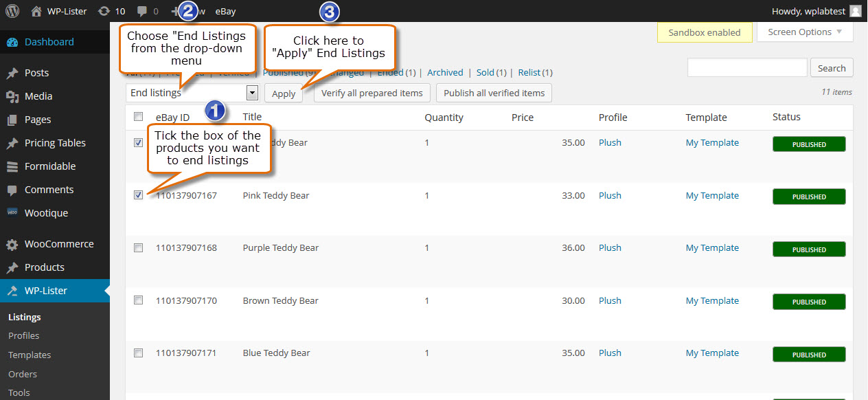The width and height of the screenshot is (868, 400).
Task: Open the Profiles submenu item
Action: (23, 335)
